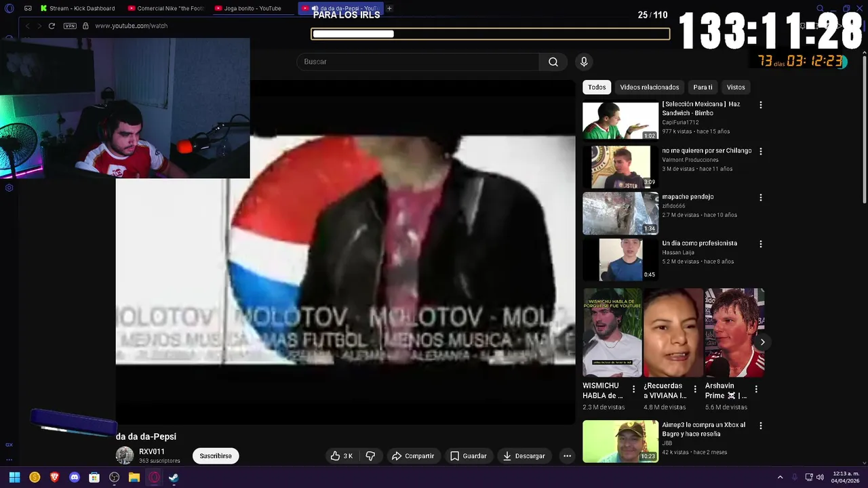Open a new tab with plus button
This screenshot has height=488, width=868.
pos(389,8)
